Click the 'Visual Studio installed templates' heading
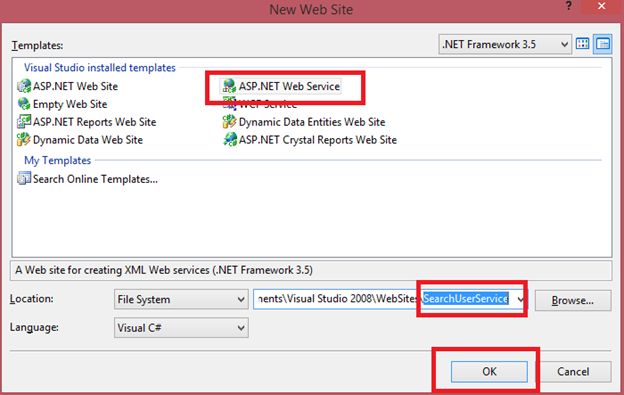 (x=99, y=68)
